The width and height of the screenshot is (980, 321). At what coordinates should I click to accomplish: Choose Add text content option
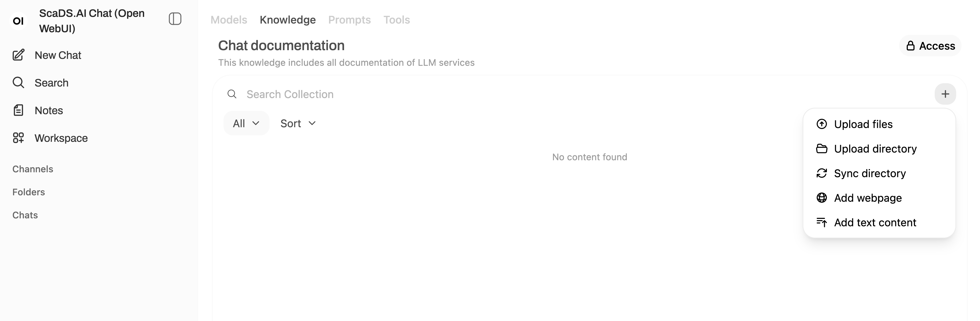pyautogui.click(x=875, y=222)
